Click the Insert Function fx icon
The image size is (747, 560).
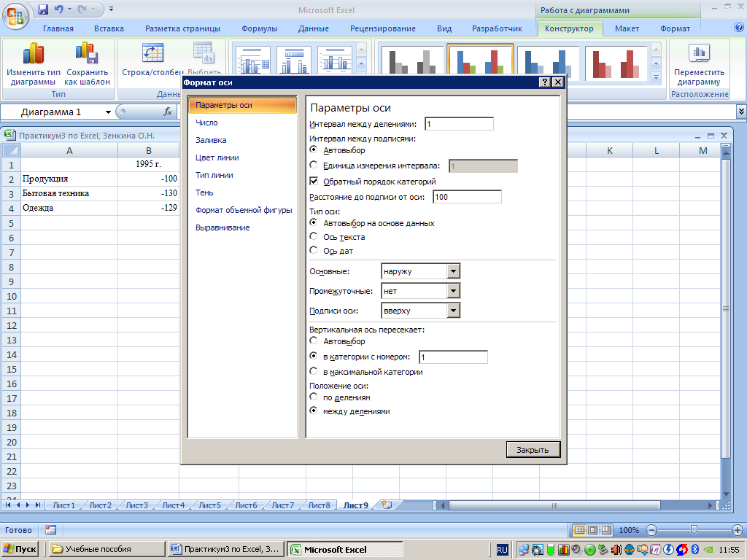coord(168,112)
